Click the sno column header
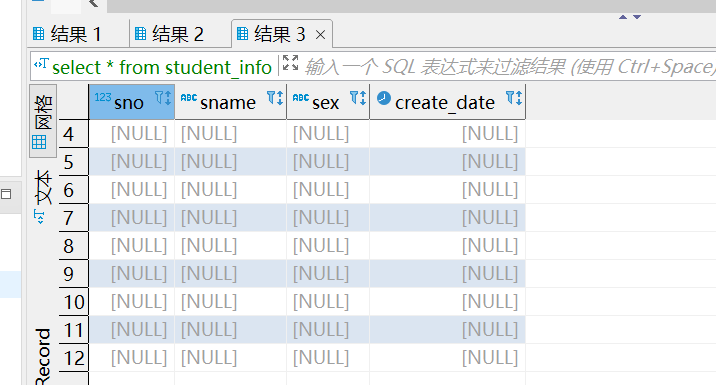Image resolution: width=716 pixels, height=385 pixels. point(132,102)
